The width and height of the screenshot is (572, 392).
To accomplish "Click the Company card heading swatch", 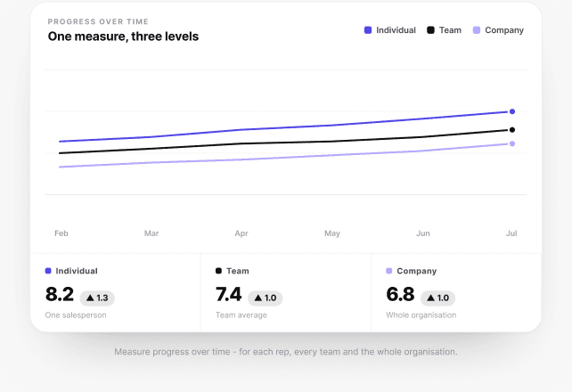I will pos(388,271).
